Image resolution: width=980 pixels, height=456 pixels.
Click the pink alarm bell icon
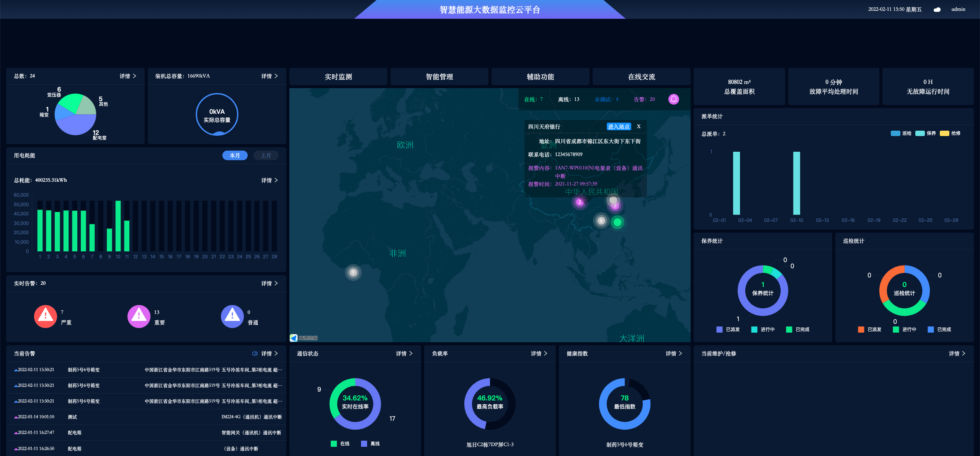[x=673, y=99]
